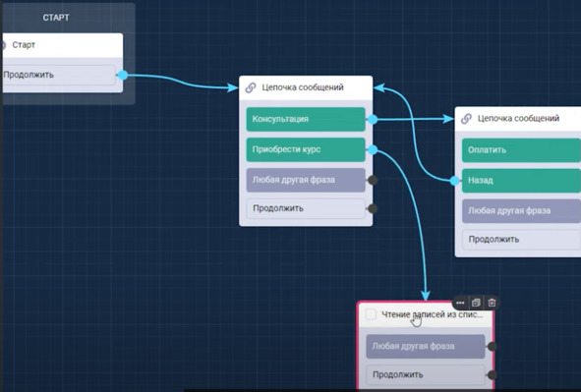The image size is (581, 392).
Task: Open the three-dots menu on selected block
Action: pos(460,303)
